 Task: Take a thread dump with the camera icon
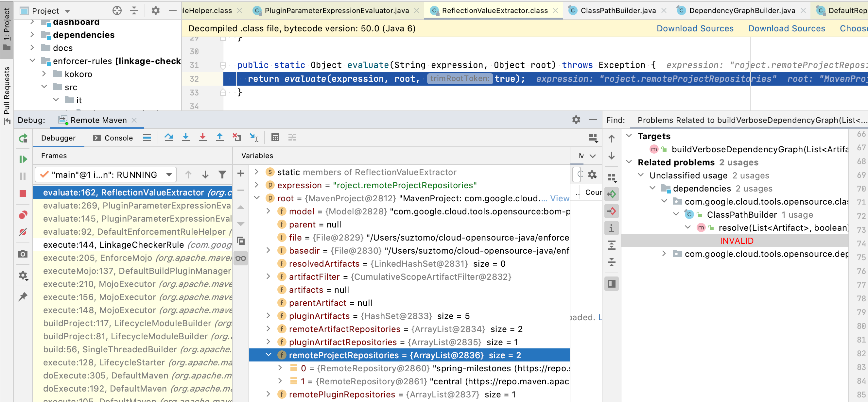pyautogui.click(x=23, y=254)
